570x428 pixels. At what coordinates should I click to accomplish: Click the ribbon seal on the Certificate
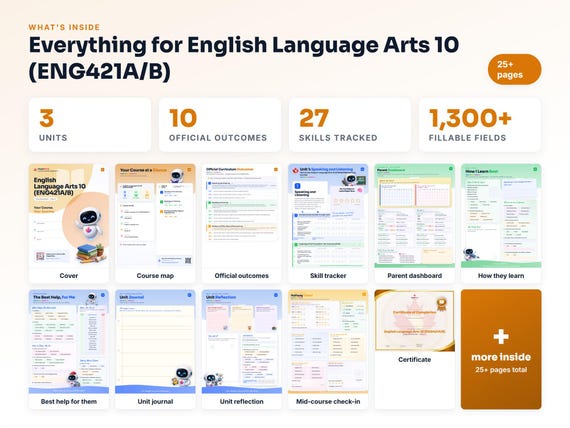442,304
